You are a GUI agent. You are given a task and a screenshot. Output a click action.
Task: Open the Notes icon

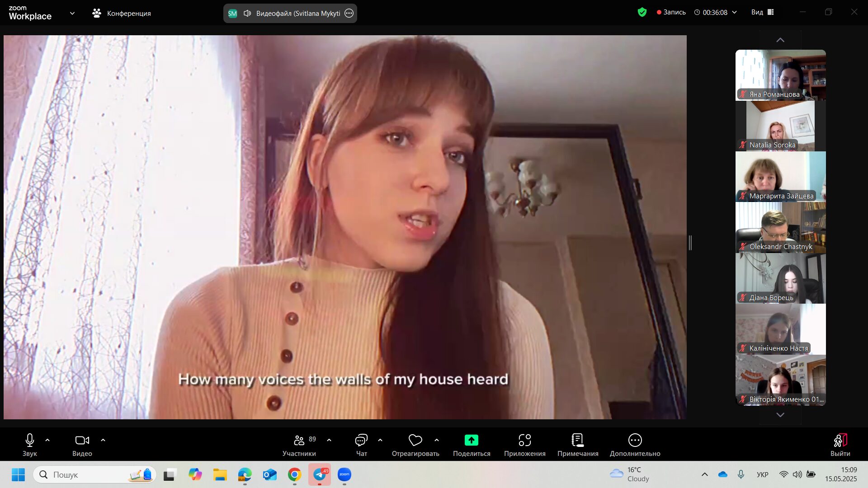point(577,440)
